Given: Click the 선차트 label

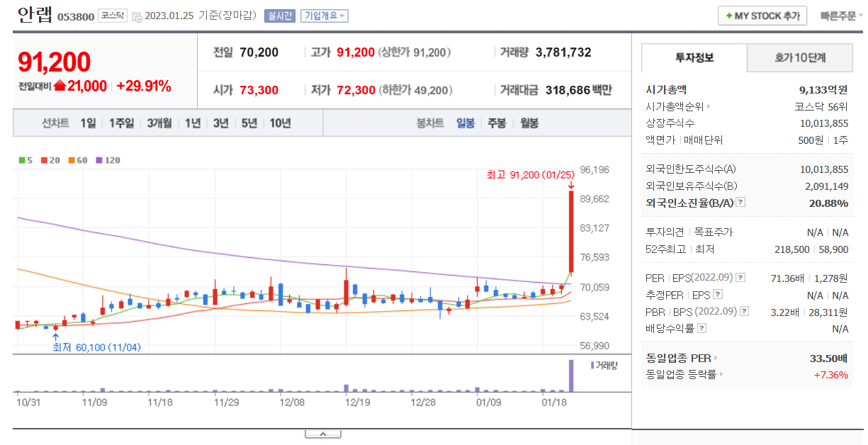Looking at the screenshot, I should [x=55, y=123].
